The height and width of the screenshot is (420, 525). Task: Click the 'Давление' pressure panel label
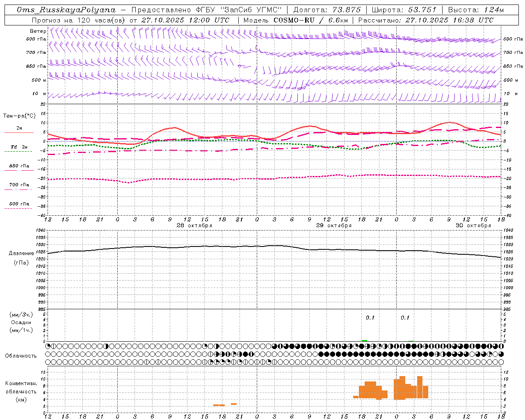21,253
